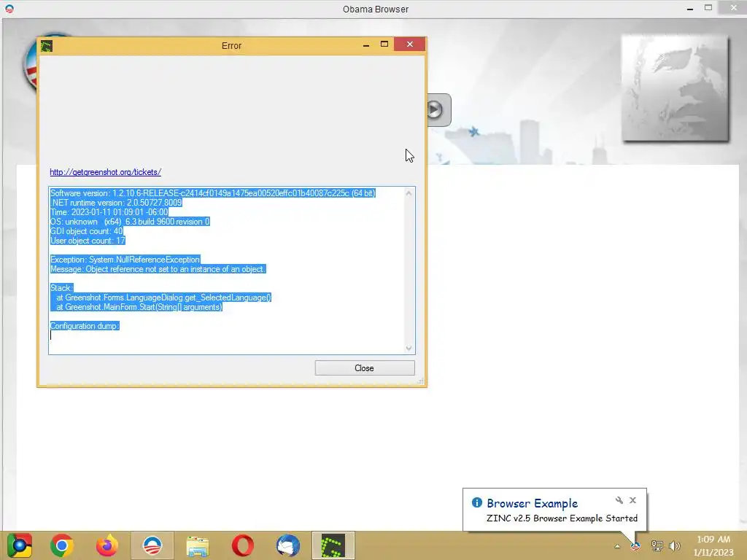Select Greenshot taskbar icon

point(333,545)
